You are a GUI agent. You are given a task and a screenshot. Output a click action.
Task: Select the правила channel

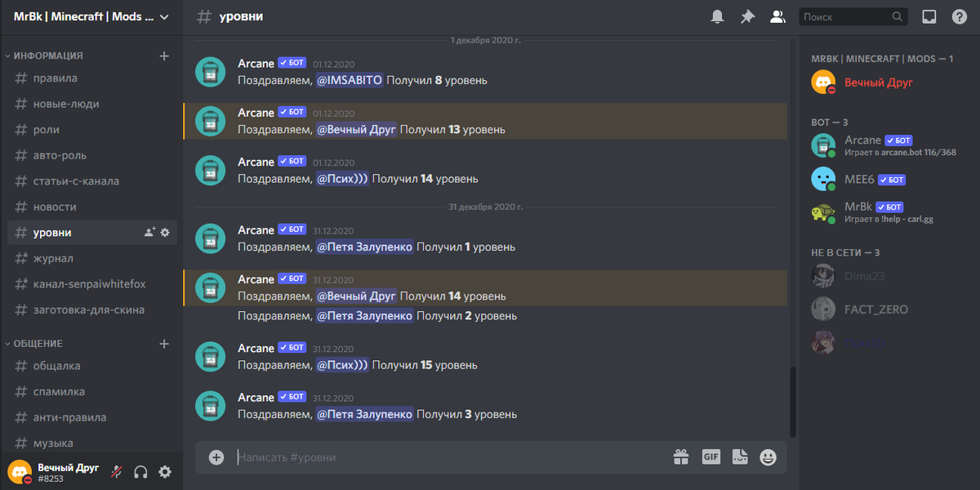click(x=91, y=78)
